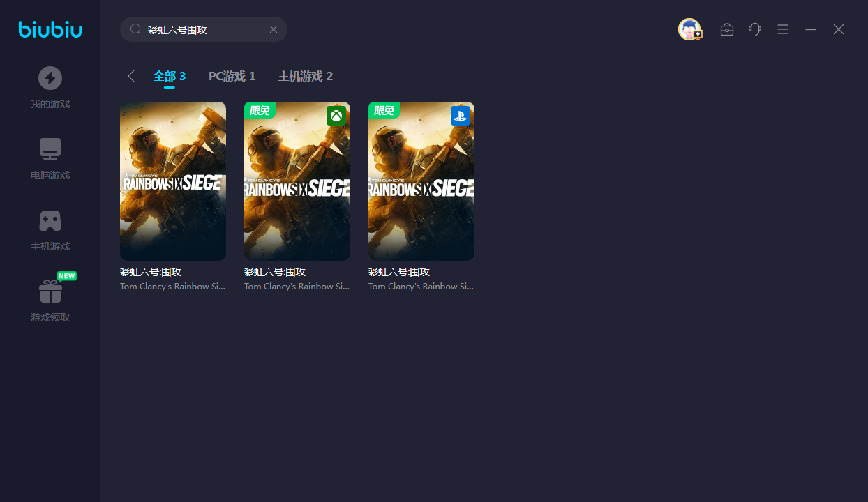This screenshot has height=502, width=868.
Task: Clear the search field text
Action: pos(274,29)
